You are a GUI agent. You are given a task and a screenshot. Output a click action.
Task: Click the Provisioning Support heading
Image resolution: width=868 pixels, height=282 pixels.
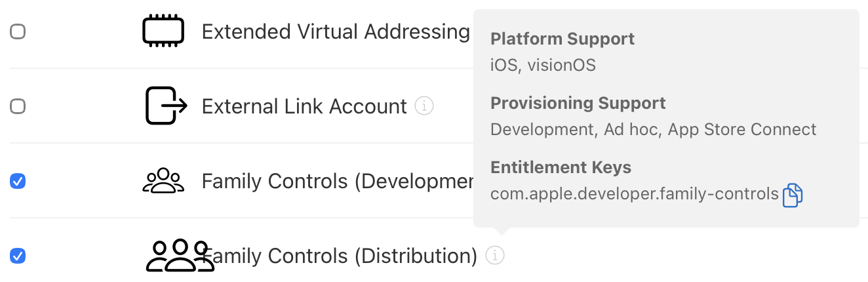coord(578,104)
